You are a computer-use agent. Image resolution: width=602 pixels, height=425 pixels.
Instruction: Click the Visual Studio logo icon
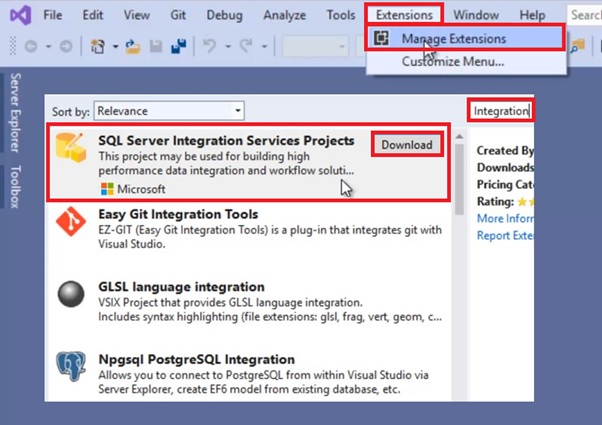(21, 15)
